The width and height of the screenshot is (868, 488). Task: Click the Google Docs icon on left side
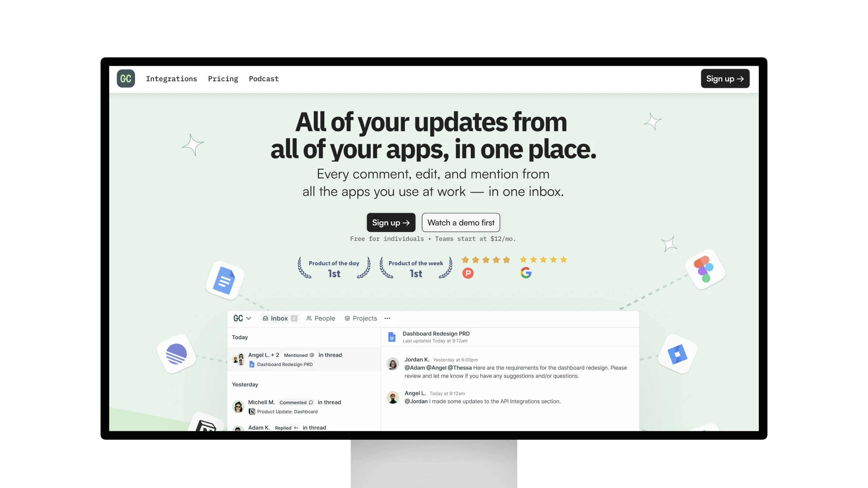(x=225, y=280)
